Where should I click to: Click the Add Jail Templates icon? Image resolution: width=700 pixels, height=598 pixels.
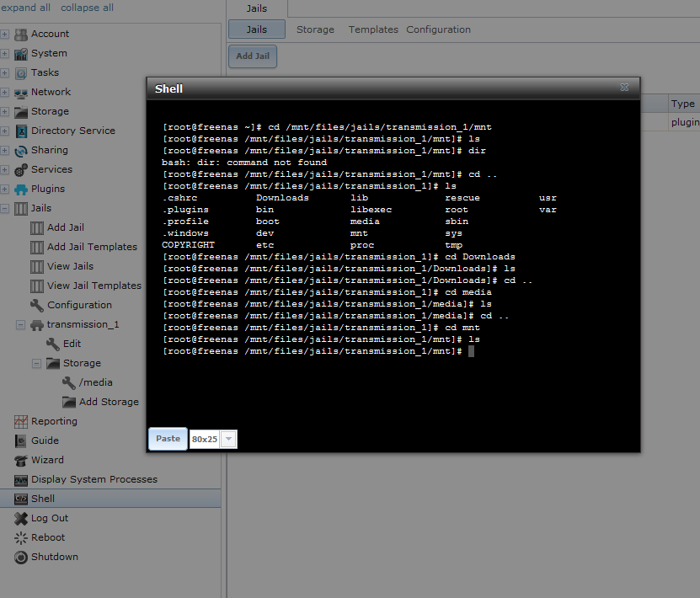[36, 248]
